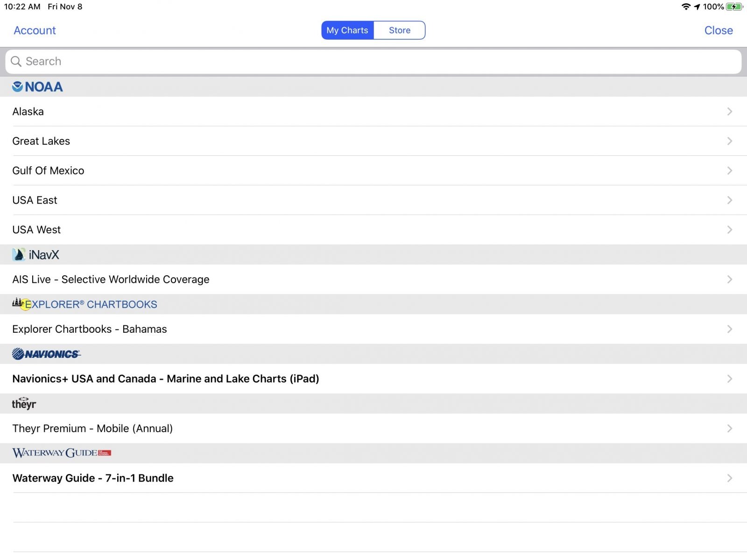Expand the Theyr Premium row chevron
This screenshot has height=560, width=747.
click(x=730, y=428)
